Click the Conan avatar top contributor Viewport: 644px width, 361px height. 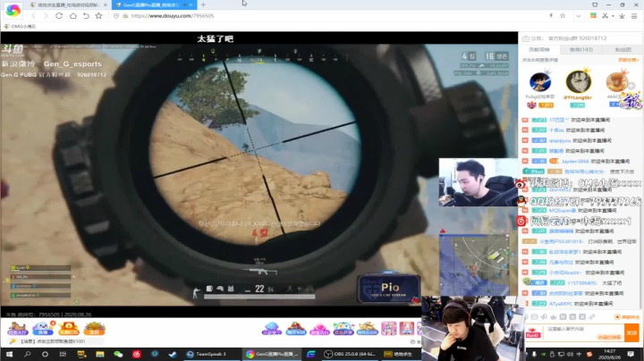(x=540, y=81)
